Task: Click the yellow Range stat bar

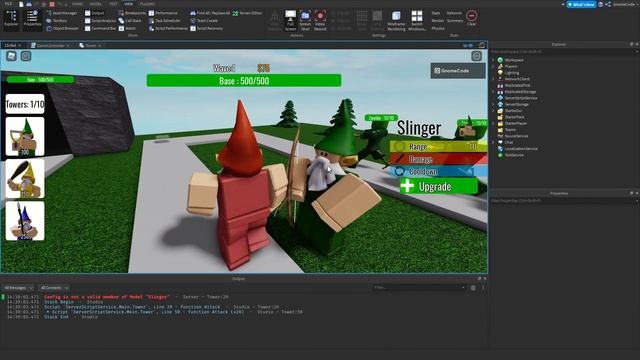Action: (438, 146)
